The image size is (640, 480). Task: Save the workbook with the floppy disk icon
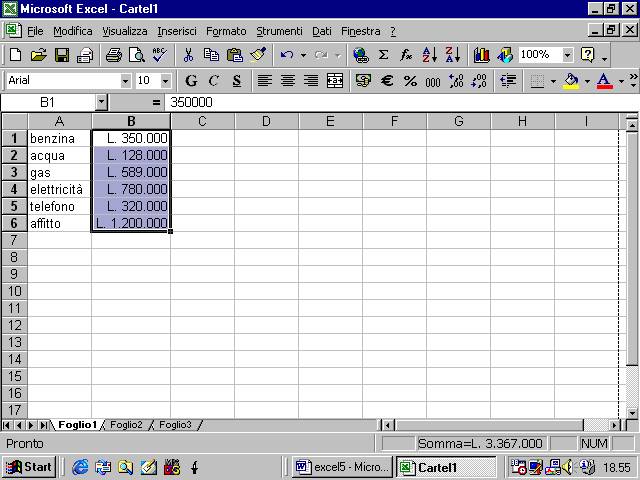62,55
